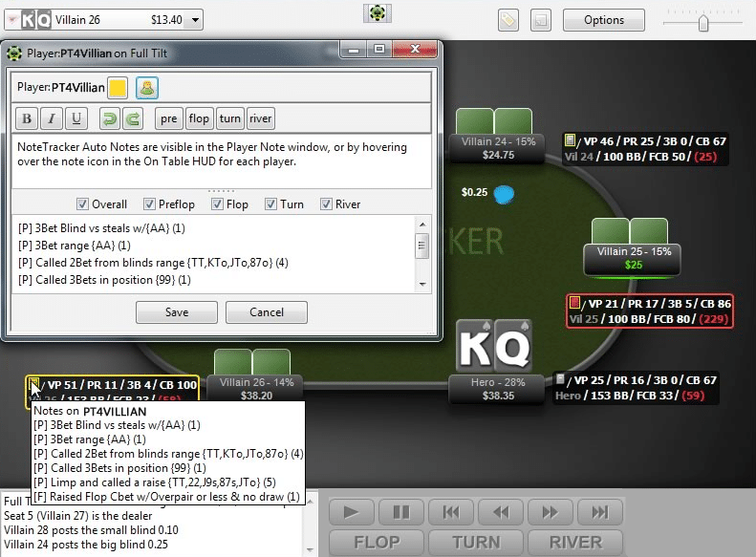Toggle Italic formatting in note editor
This screenshot has width=756, height=557.
pos(52,118)
